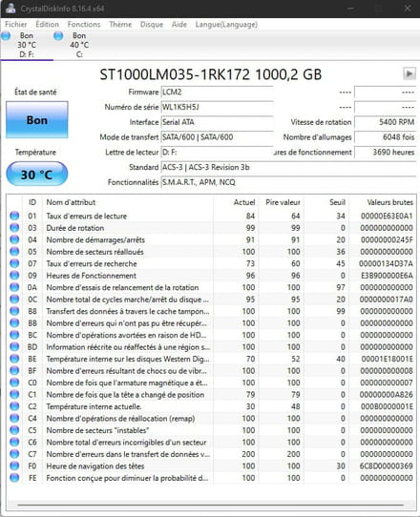The width and height of the screenshot is (420, 517).
Task: Click the Bon health status button
Action: point(37,119)
